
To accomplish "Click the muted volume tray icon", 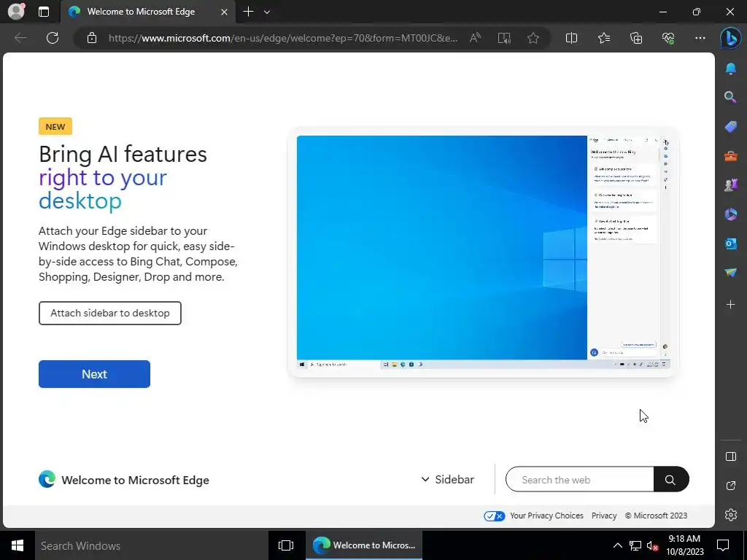I will click(x=652, y=545).
